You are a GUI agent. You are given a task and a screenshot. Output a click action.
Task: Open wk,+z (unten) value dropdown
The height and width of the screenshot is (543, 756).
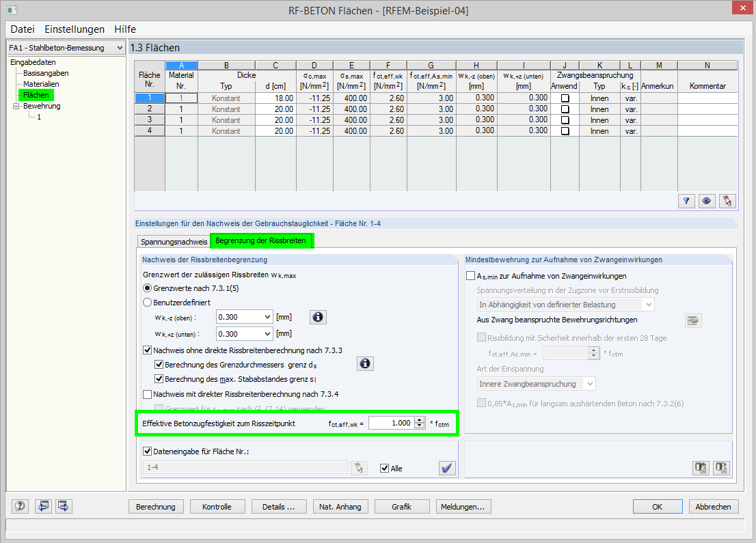tap(267, 334)
